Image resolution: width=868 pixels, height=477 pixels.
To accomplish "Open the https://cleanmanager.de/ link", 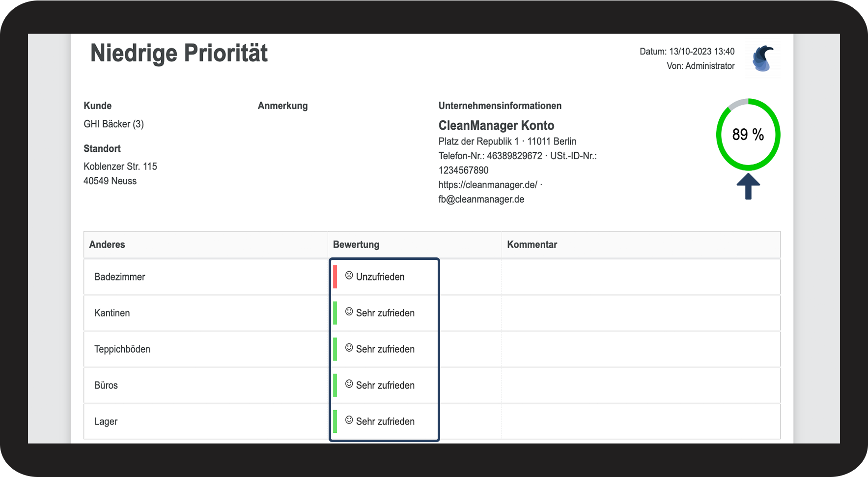I will pyautogui.click(x=487, y=185).
